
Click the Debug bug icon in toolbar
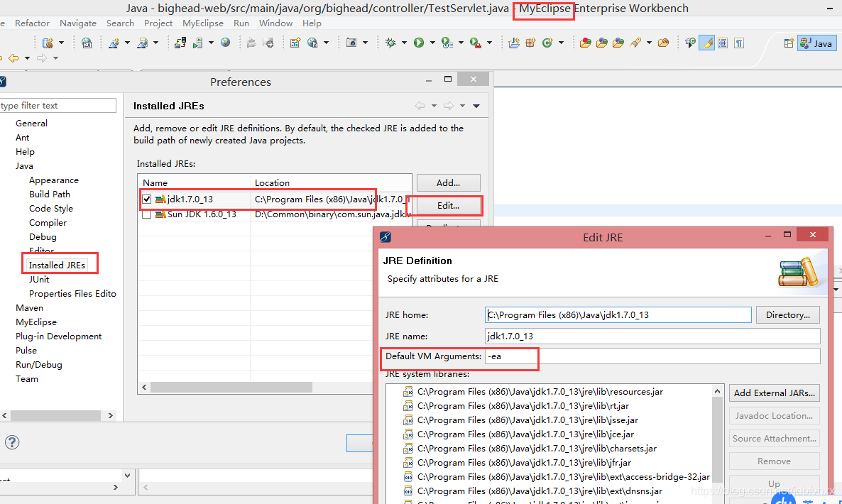click(x=390, y=43)
